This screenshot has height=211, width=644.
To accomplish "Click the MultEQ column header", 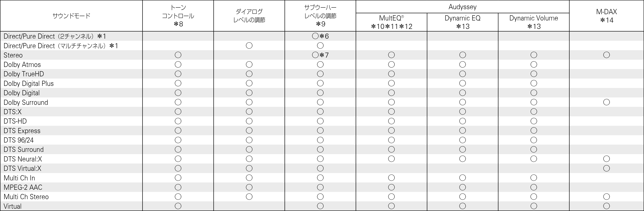I will tap(391, 22).
